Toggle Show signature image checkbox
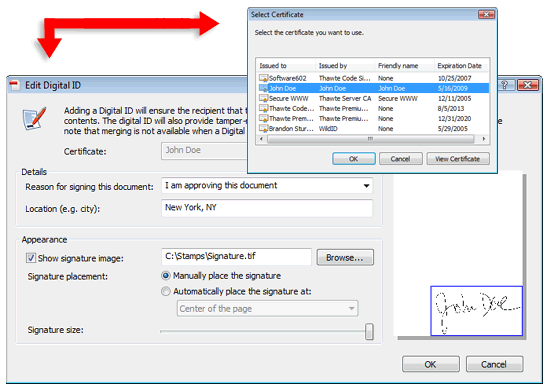This screenshot has height=390, width=550. pyautogui.click(x=31, y=258)
